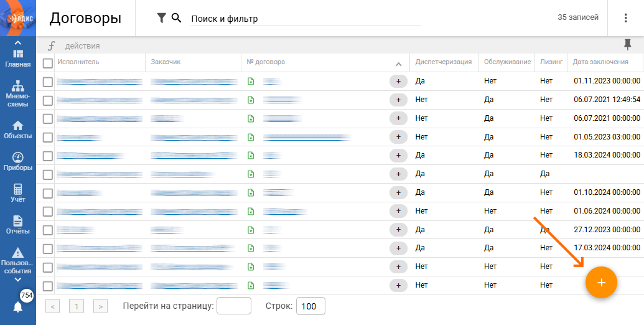The image size is (644, 325).
Task: Click date cell 27.12.2023 00:00:00
Action: pos(607,229)
